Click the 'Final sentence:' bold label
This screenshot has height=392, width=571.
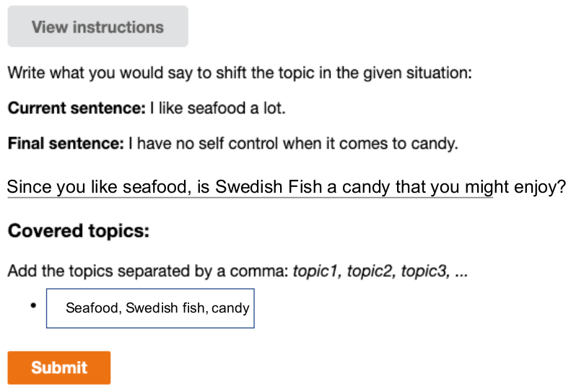point(66,144)
